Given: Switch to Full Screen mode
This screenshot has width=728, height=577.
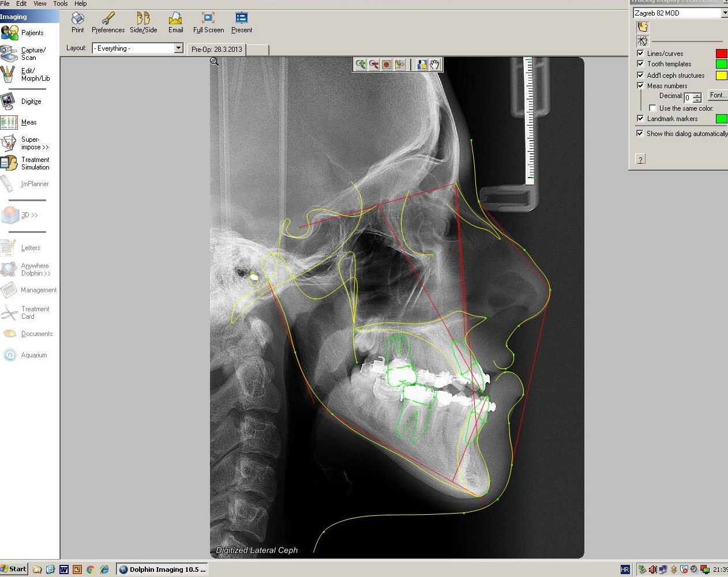Looking at the screenshot, I should tap(208, 23).
